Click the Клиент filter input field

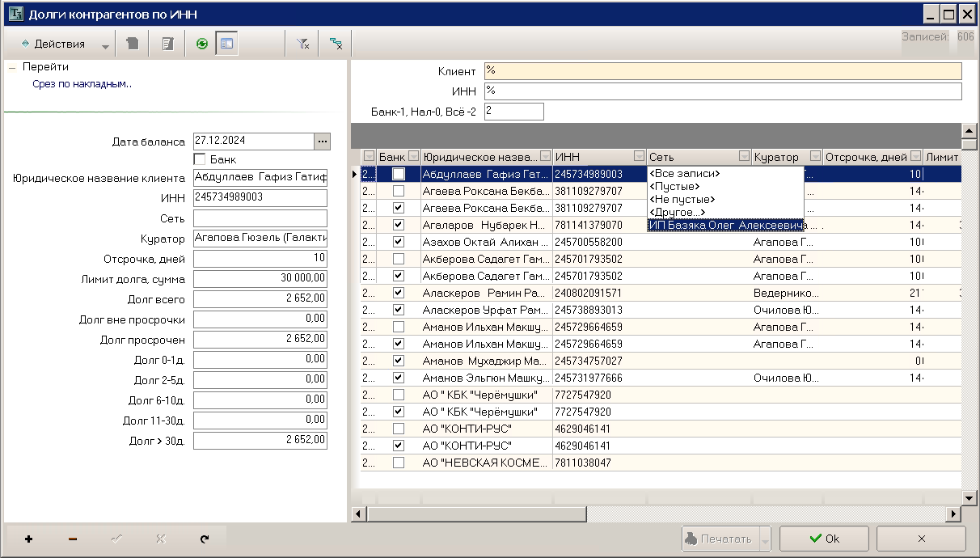tap(723, 71)
